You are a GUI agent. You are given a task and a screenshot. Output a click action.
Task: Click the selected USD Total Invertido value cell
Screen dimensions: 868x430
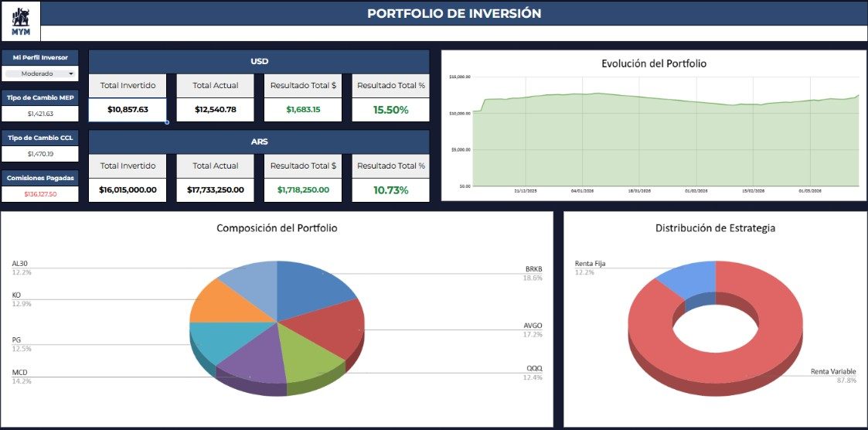(x=128, y=110)
